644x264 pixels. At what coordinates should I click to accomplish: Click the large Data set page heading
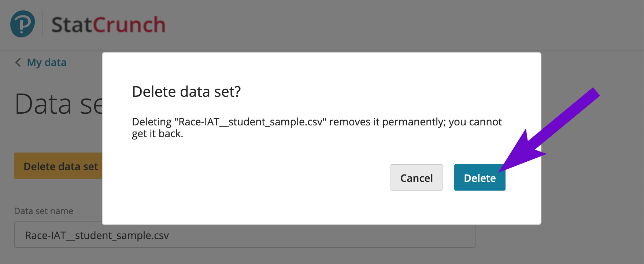[x=58, y=104]
